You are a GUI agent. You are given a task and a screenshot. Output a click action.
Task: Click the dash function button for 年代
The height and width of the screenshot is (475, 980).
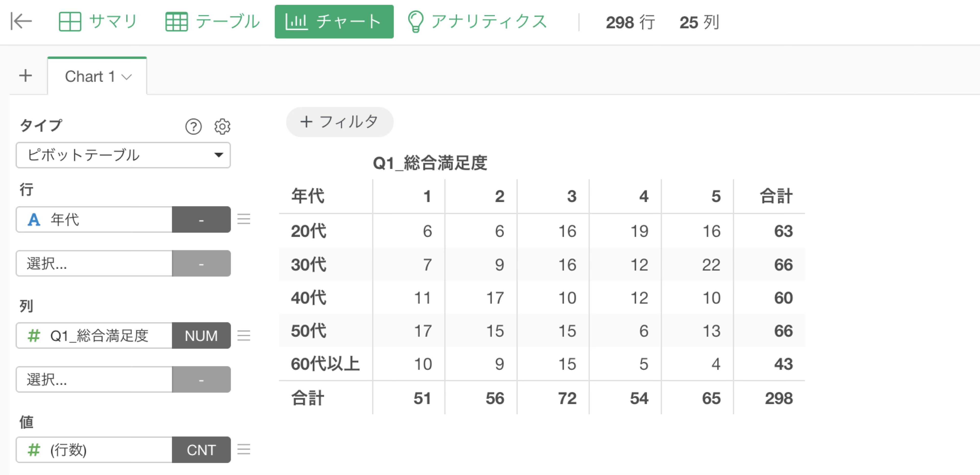[x=201, y=219]
